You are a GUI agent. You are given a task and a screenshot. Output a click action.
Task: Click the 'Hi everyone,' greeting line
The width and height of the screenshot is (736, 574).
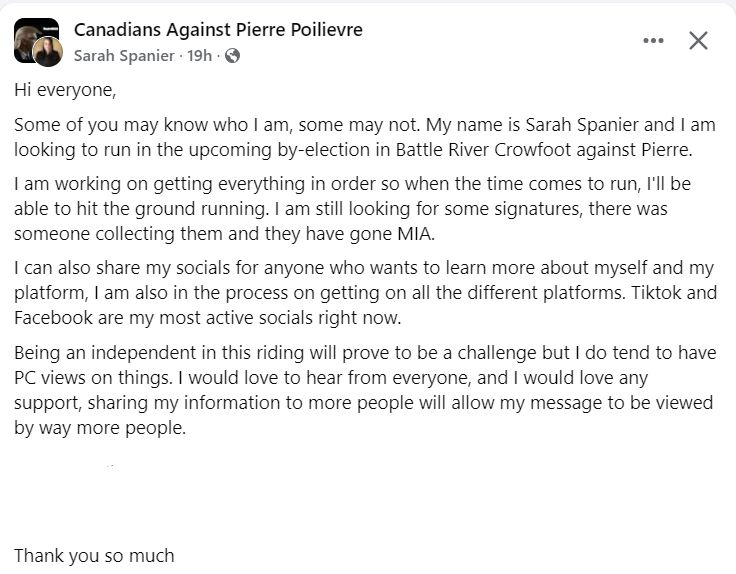65,90
